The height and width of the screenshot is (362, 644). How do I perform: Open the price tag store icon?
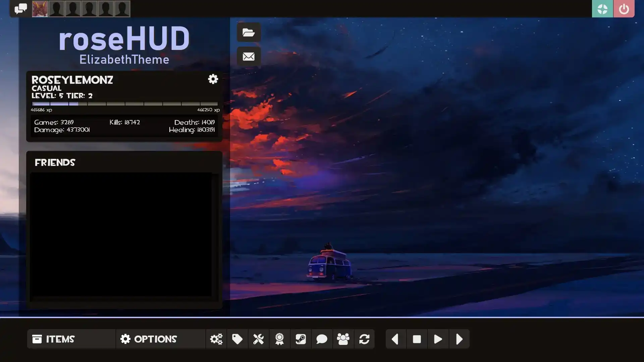pyautogui.click(x=237, y=339)
